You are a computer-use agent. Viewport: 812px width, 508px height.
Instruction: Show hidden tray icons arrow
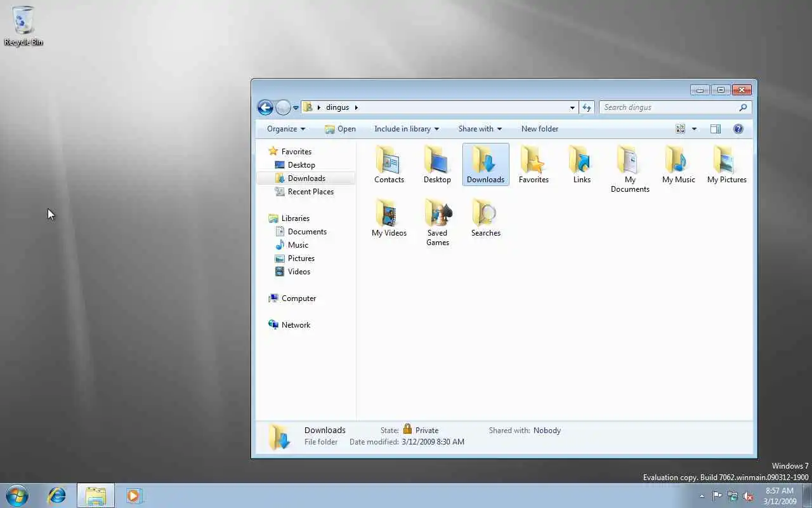(x=702, y=496)
